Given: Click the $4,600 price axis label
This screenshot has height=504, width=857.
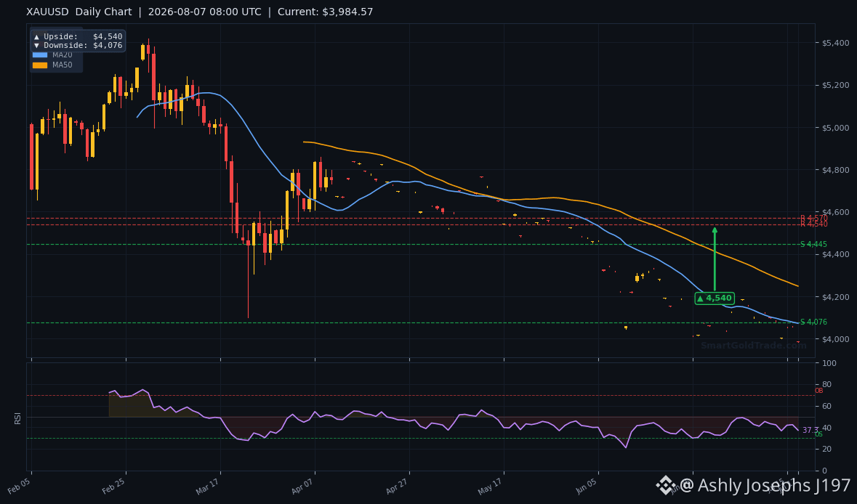Looking at the screenshot, I should (836, 212).
